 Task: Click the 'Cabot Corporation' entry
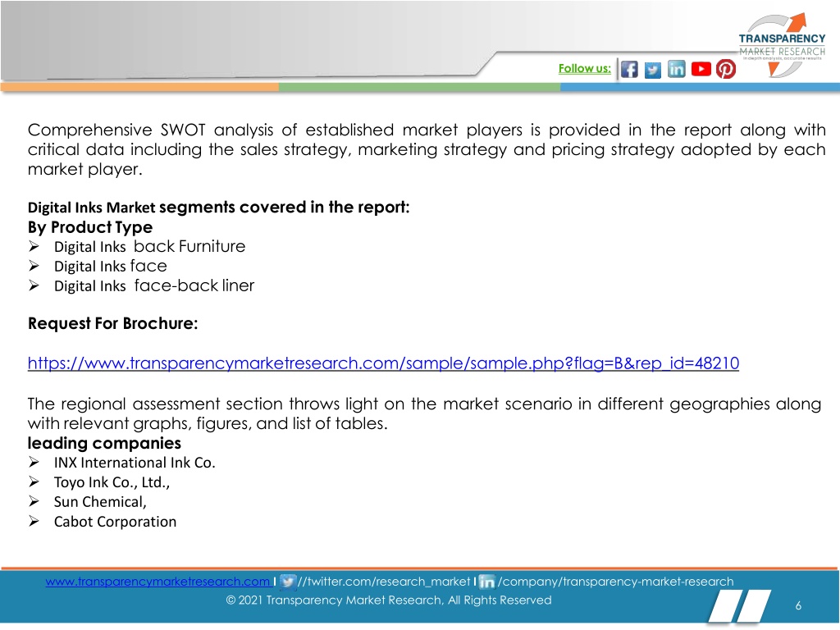pos(115,522)
